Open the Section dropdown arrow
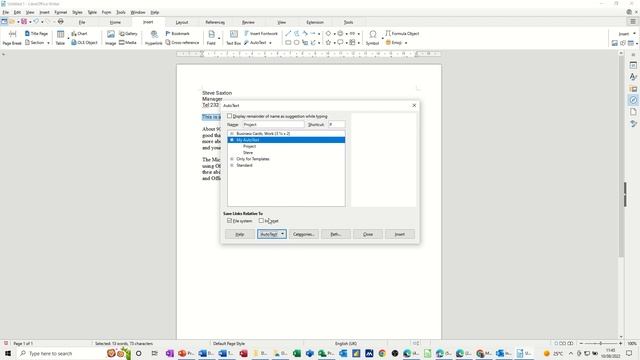640x360 pixels. 48,43
